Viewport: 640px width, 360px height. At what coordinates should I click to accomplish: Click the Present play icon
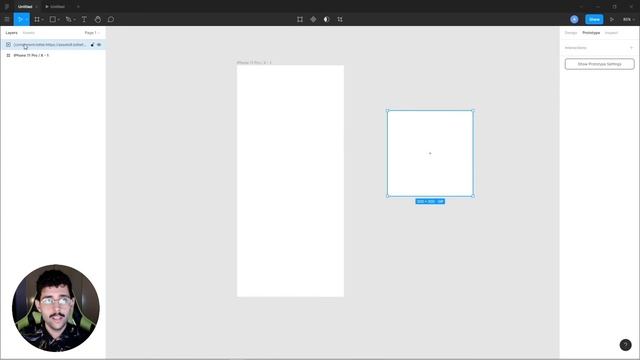coord(611,19)
